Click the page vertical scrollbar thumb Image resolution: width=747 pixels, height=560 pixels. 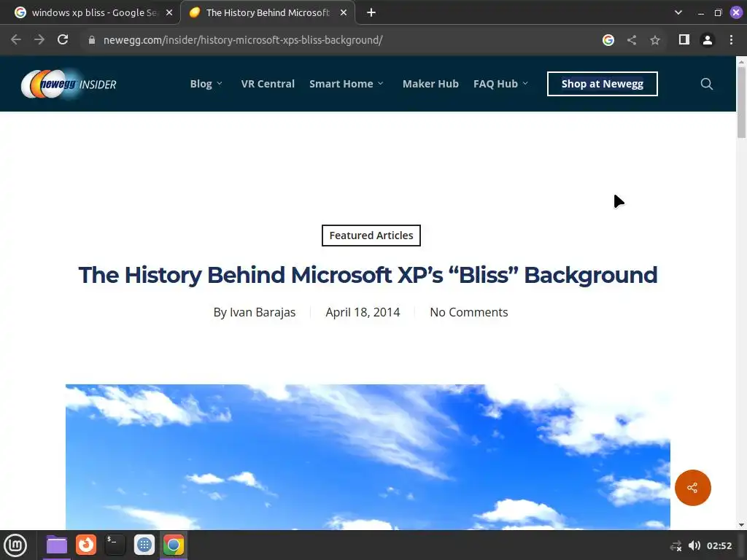(x=741, y=102)
